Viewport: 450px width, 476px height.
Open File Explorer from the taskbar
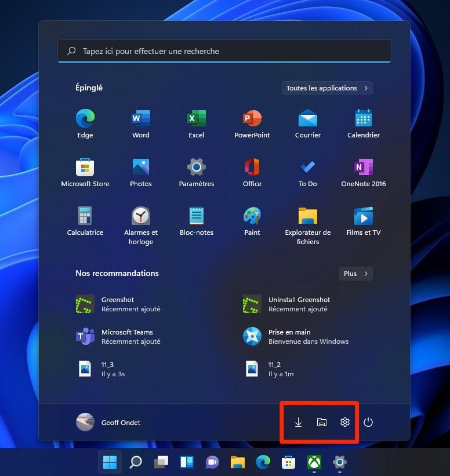point(237,462)
